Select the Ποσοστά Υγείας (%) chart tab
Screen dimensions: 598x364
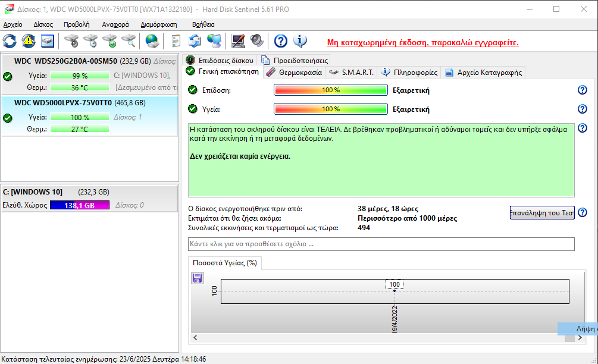tap(225, 263)
